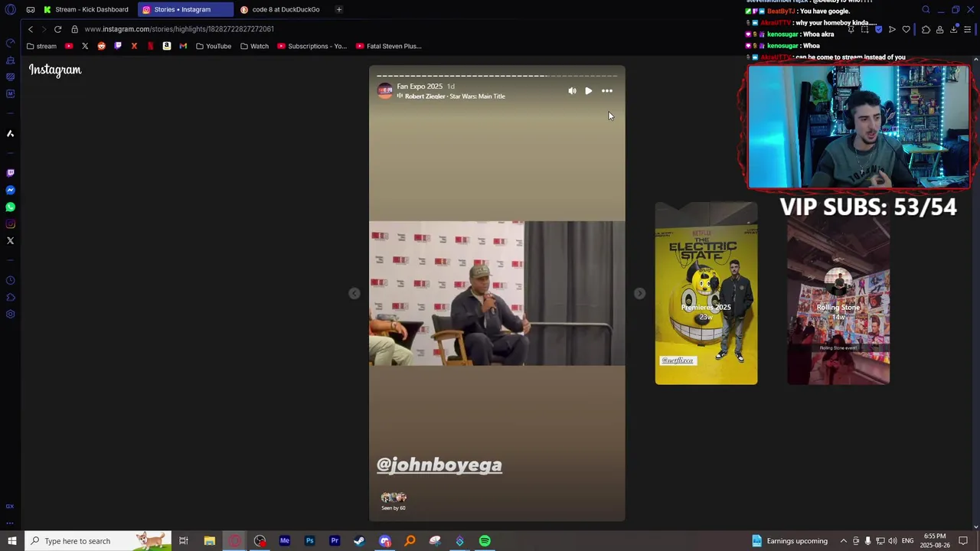The width and height of the screenshot is (980, 551).
Task: Open the heart bookmarks icon
Action: click(906, 29)
